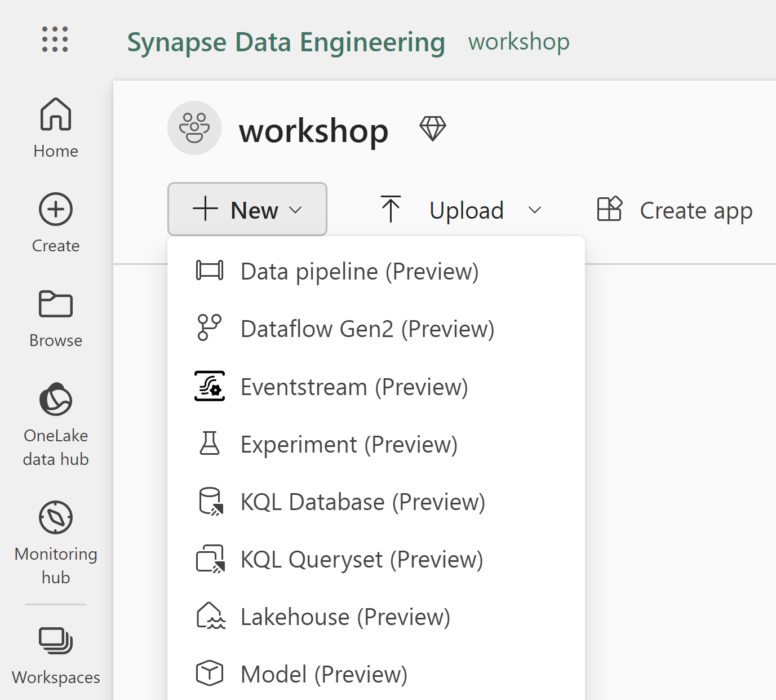Image resolution: width=776 pixels, height=700 pixels.
Task: Open the app launcher waffle icon
Action: (x=55, y=39)
